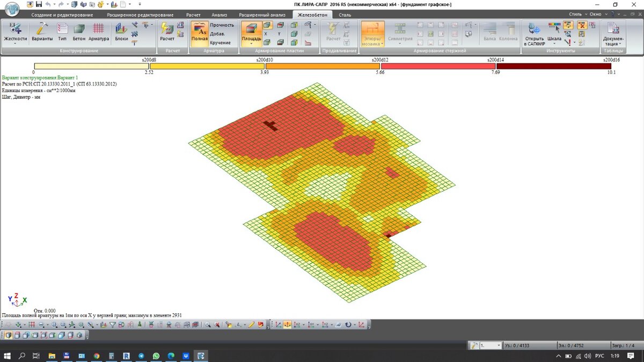Choose the Добав. reinforcement option

(x=217, y=34)
